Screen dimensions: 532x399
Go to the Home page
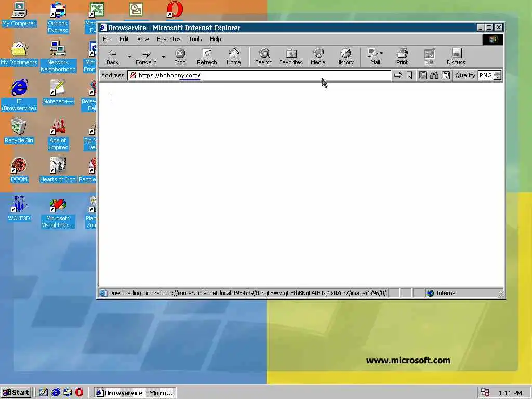coord(234,57)
